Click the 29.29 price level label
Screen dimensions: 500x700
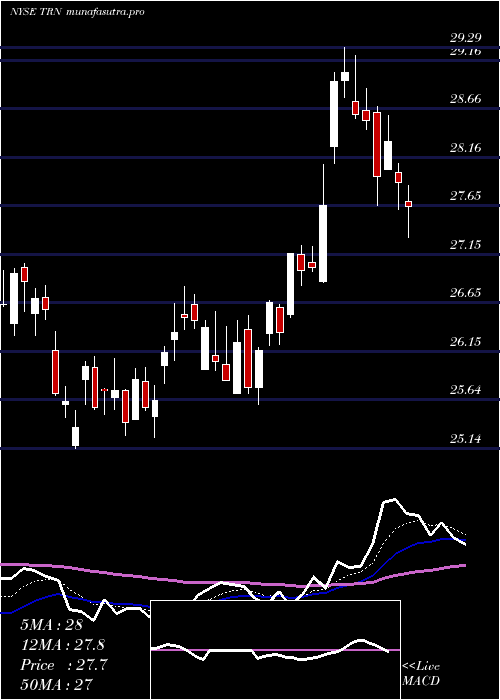tap(465, 38)
